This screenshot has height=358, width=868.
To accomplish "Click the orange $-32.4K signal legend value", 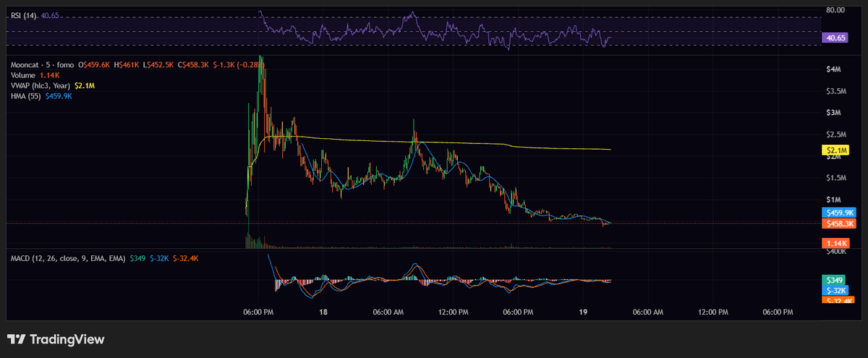I will pos(186,258).
